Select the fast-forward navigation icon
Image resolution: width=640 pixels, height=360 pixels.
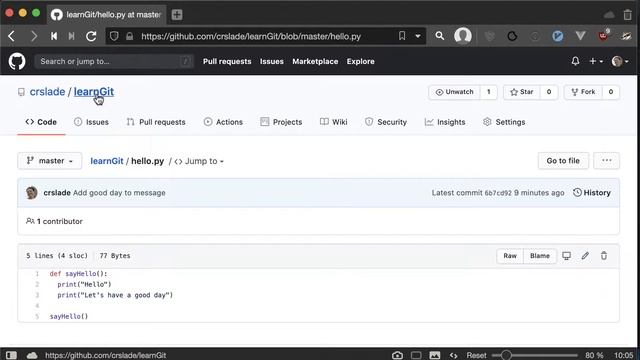click(x=71, y=36)
